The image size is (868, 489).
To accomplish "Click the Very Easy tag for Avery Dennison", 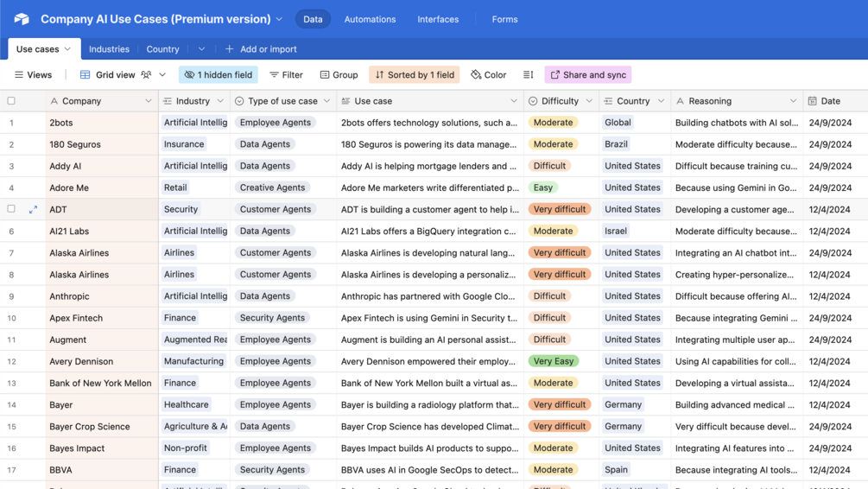I will 554,361.
